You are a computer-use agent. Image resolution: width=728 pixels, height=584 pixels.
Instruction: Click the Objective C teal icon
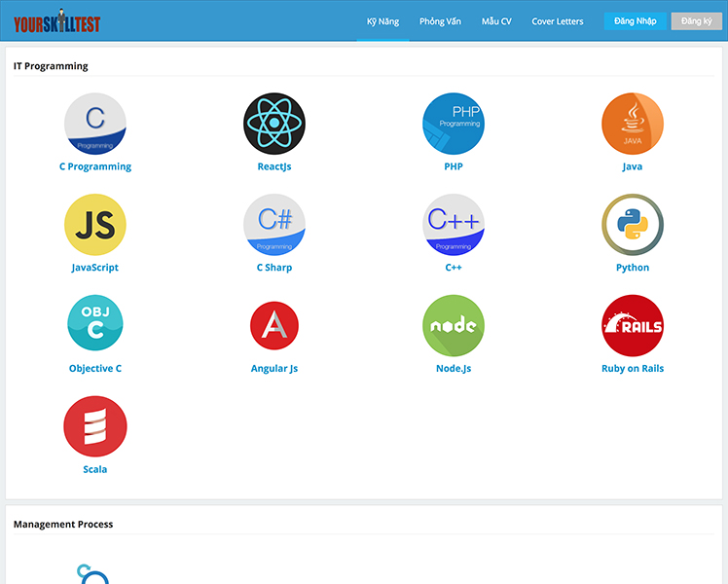click(x=95, y=326)
